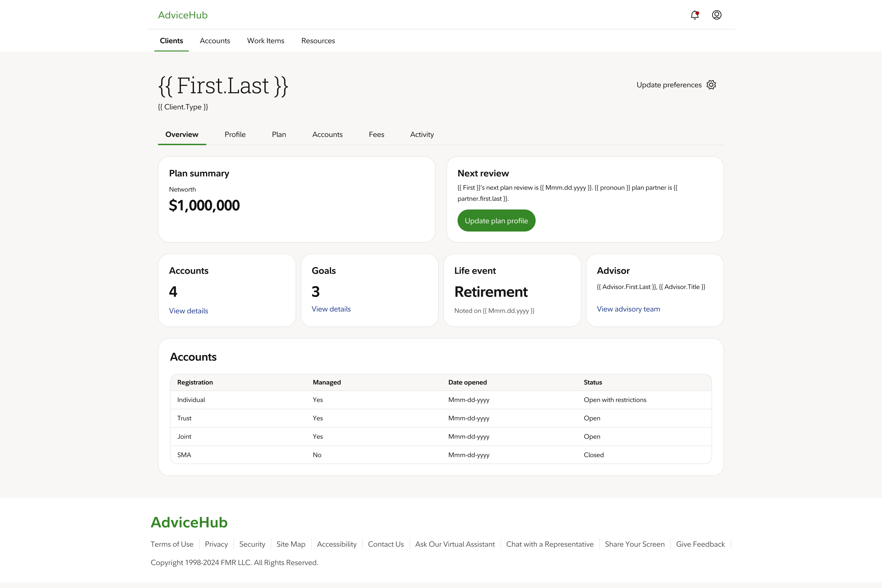The height and width of the screenshot is (588, 882).
Task: Open the notifications bell icon
Action: [695, 15]
